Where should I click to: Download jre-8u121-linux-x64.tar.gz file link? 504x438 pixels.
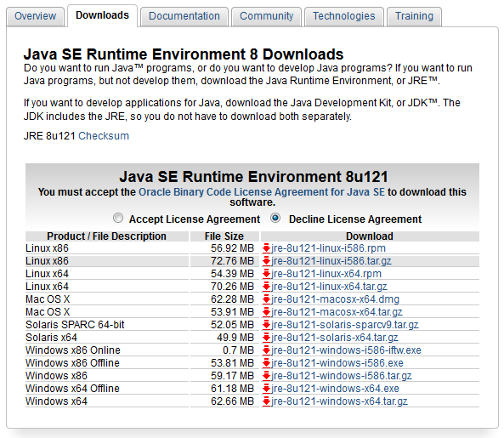coord(329,287)
